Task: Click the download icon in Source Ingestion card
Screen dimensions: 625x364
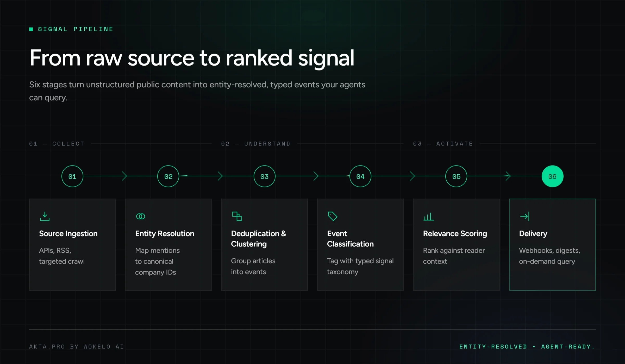Action: click(45, 216)
